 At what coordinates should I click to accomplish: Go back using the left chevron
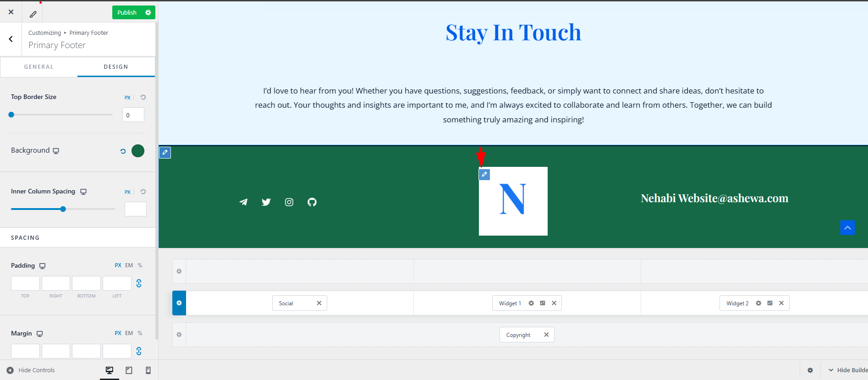pyautogui.click(x=11, y=39)
